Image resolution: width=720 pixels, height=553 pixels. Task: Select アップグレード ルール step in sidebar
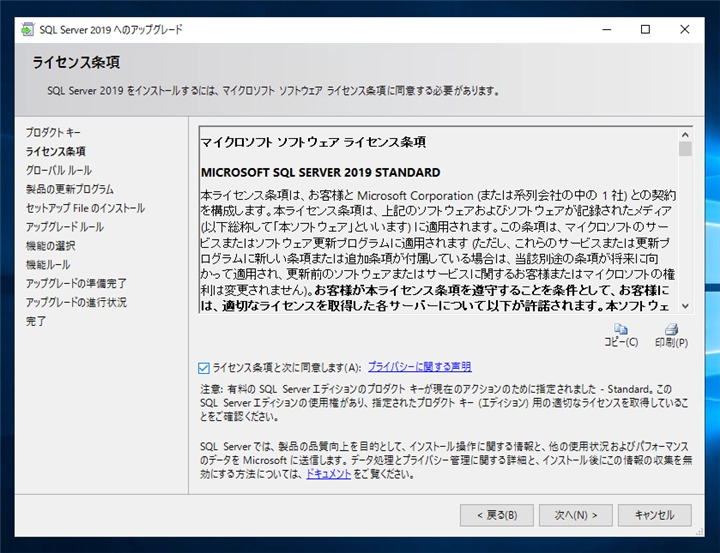tap(65, 227)
